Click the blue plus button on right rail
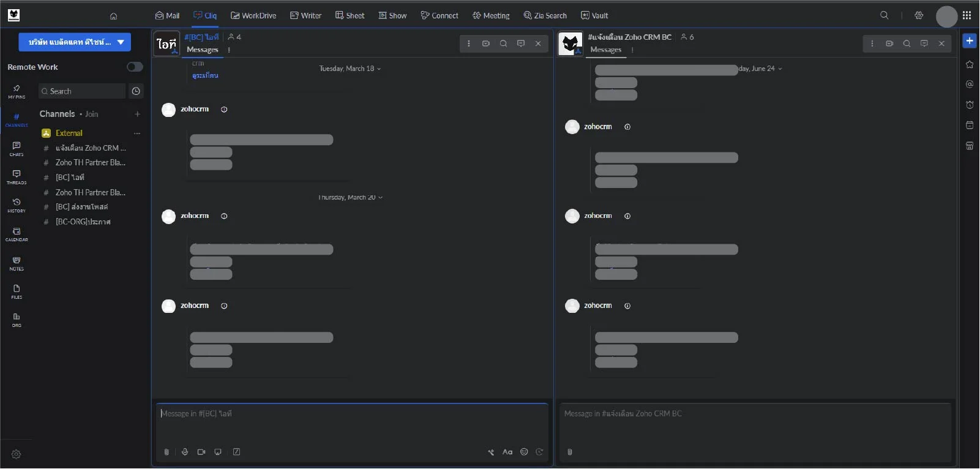980x469 pixels. tap(970, 40)
